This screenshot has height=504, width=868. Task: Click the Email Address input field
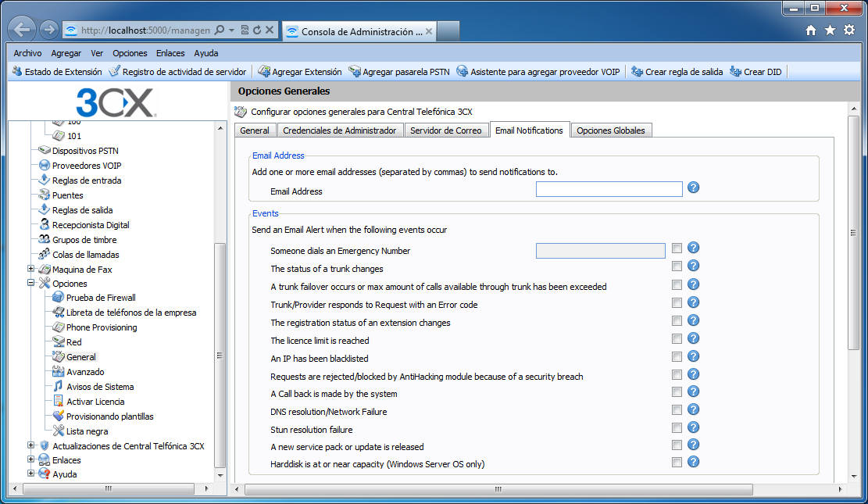click(x=609, y=189)
